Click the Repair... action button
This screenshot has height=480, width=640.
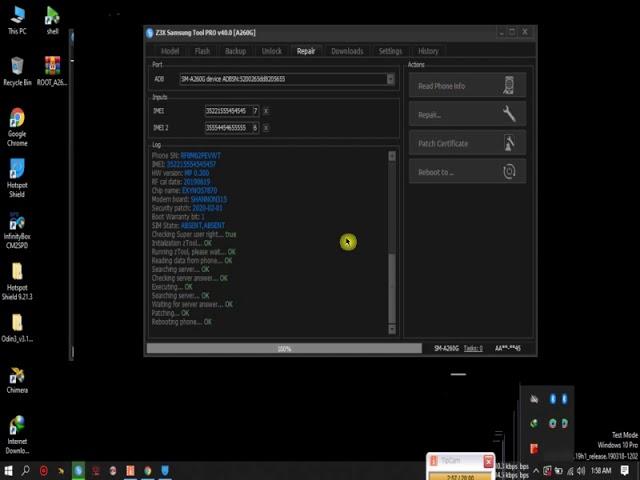[x=467, y=114]
